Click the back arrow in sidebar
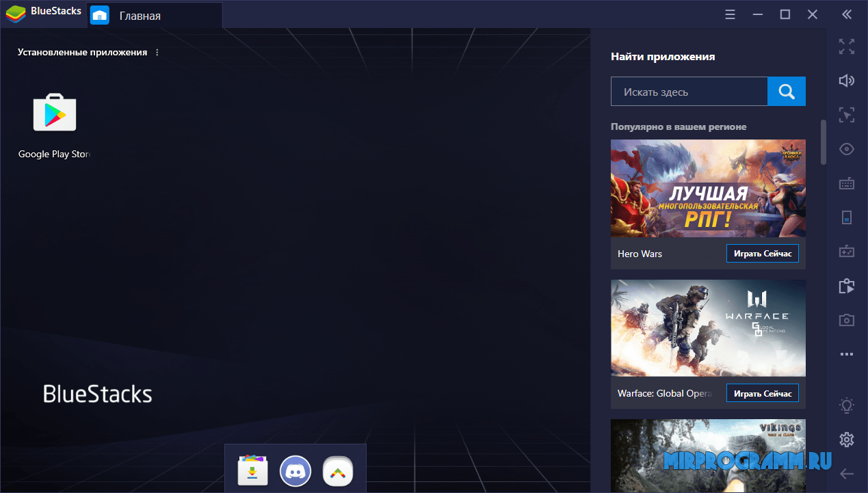 847,473
